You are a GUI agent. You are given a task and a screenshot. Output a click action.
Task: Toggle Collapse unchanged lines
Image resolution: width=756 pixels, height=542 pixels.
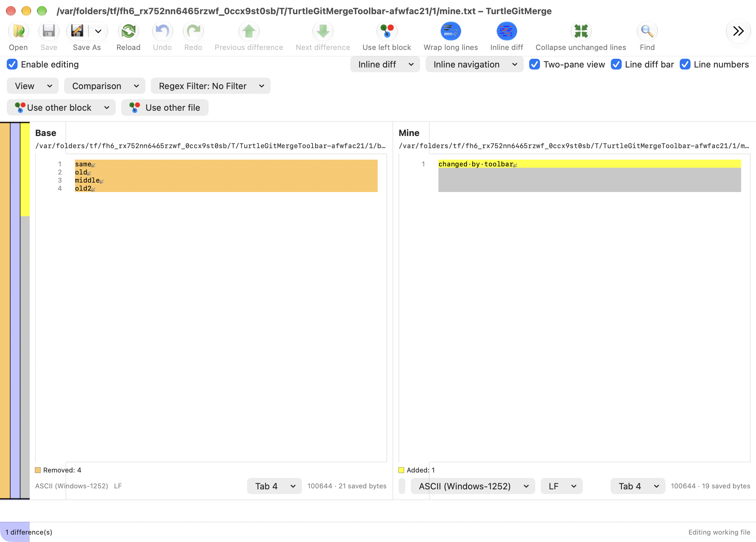click(x=581, y=31)
